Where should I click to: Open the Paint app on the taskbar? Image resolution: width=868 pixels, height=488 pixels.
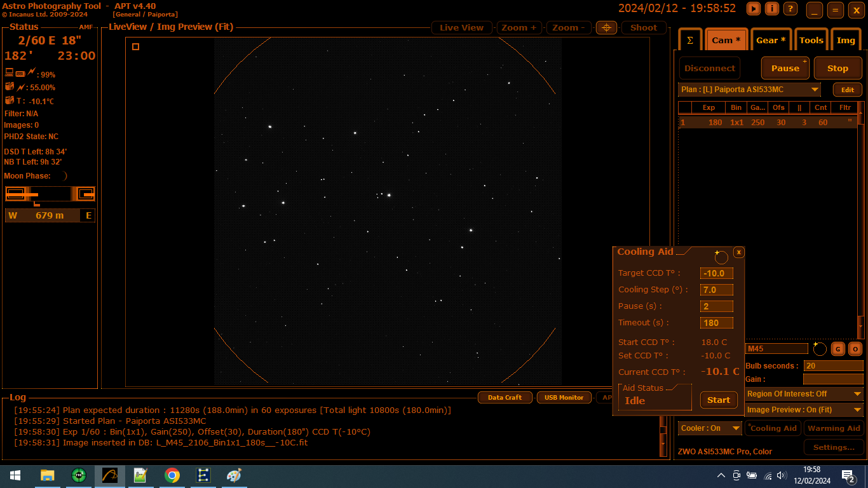[x=234, y=475]
